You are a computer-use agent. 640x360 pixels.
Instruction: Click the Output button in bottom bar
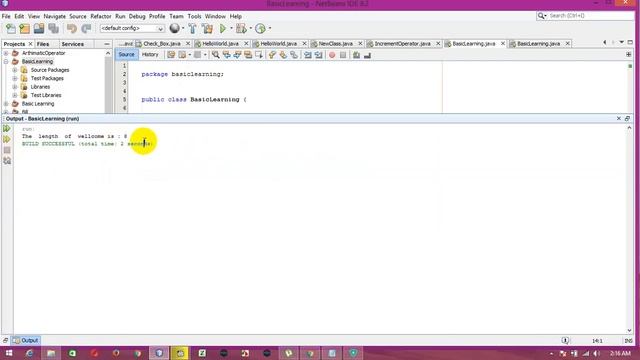click(x=26, y=340)
